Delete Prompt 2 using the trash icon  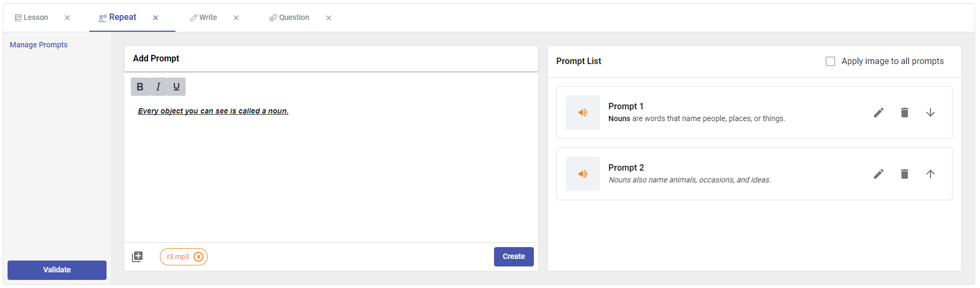[904, 174]
